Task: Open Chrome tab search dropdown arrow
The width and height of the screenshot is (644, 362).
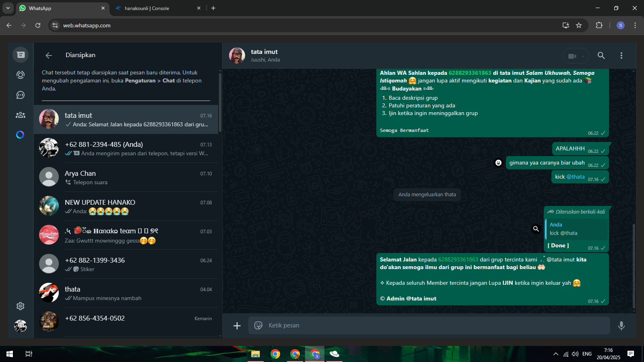Action: click(8, 8)
